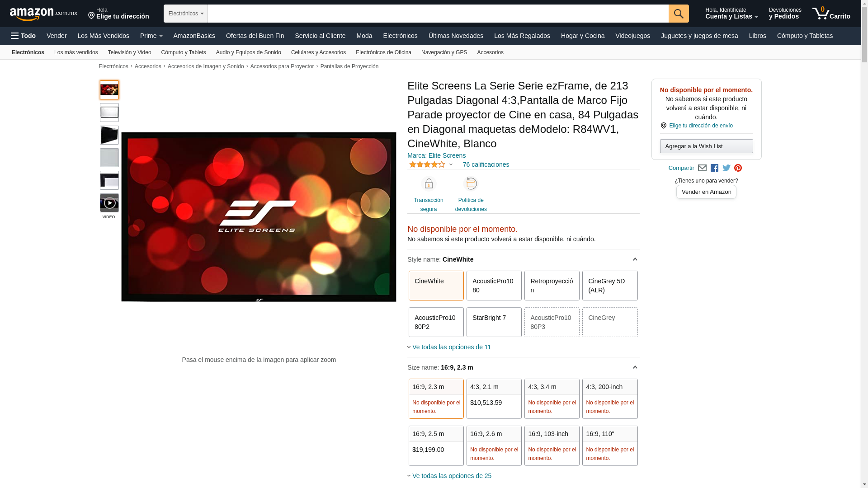Click the search magnifier icon
The width and height of the screenshot is (868, 488).
pyautogui.click(x=678, y=14)
